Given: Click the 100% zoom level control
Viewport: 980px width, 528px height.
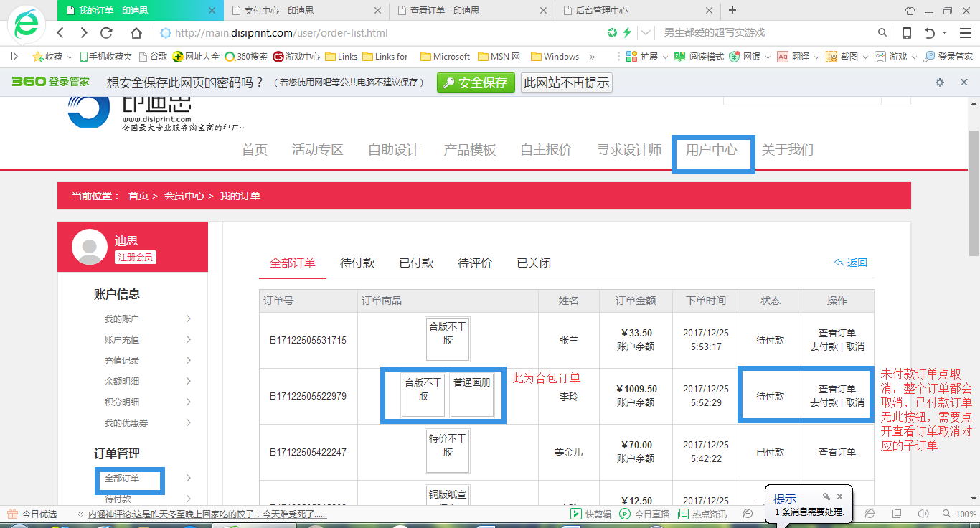Looking at the screenshot, I should click(x=966, y=514).
